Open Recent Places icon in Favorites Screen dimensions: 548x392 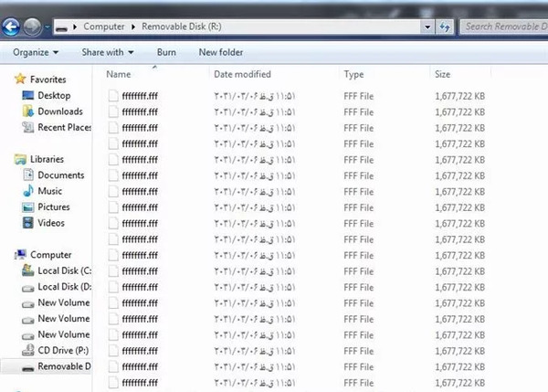coord(28,127)
